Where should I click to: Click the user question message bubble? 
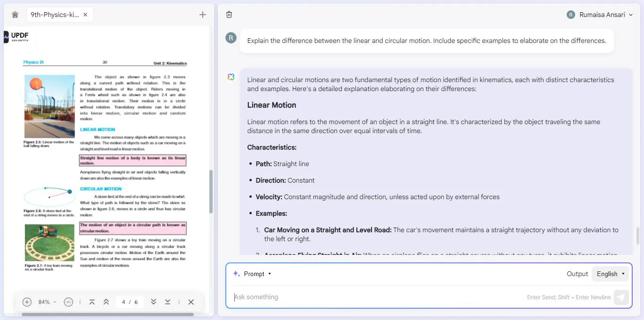[x=427, y=41]
